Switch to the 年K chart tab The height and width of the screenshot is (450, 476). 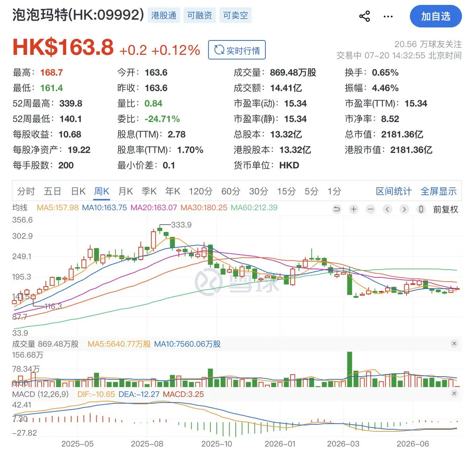click(x=173, y=191)
